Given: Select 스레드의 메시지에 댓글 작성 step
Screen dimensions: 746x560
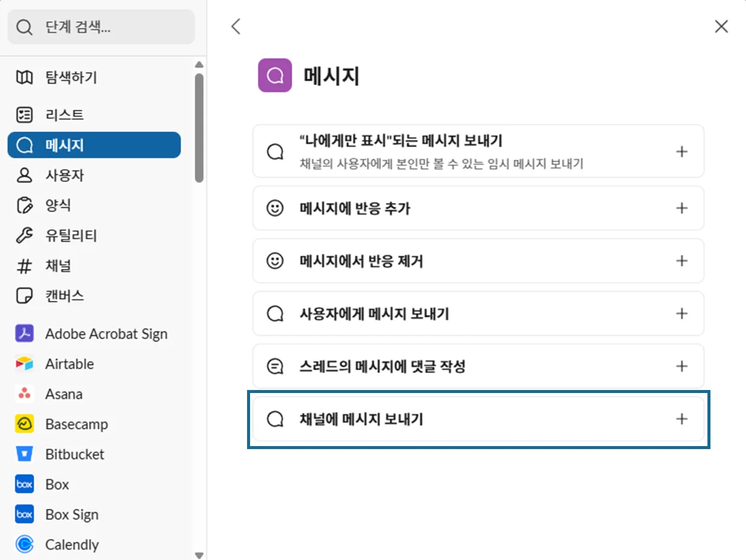Looking at the screenshot, I should (382, 366).
